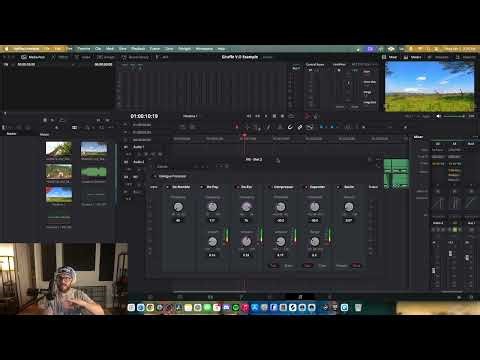Screen dimensions: 480x360
Task: Mute audio with the speaker icon
Action: [x=438, y=116]
